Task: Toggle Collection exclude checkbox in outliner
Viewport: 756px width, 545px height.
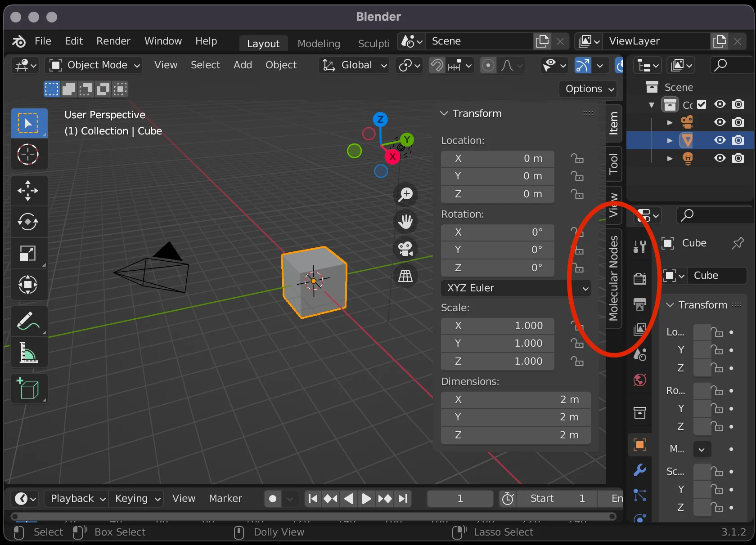Action: click(702, 104)
